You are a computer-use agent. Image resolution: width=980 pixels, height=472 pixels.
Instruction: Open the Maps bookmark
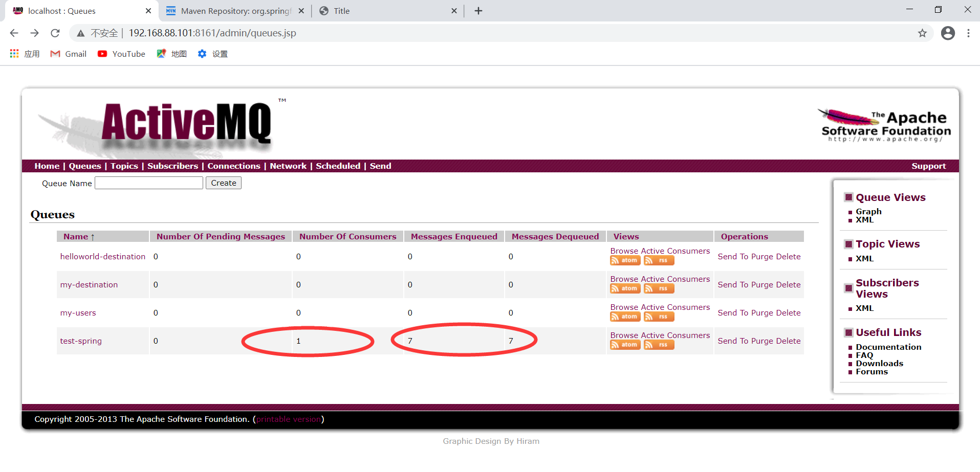coord(172,54)
